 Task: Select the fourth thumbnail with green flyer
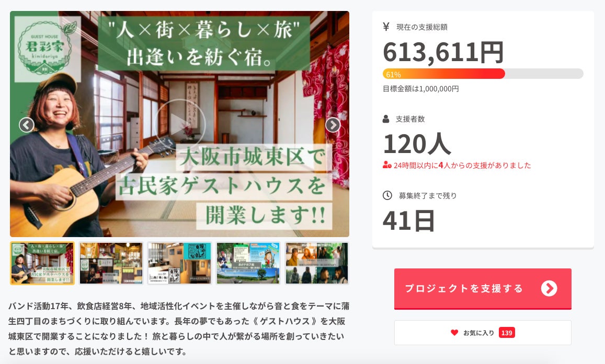click(x=248, y=263)
